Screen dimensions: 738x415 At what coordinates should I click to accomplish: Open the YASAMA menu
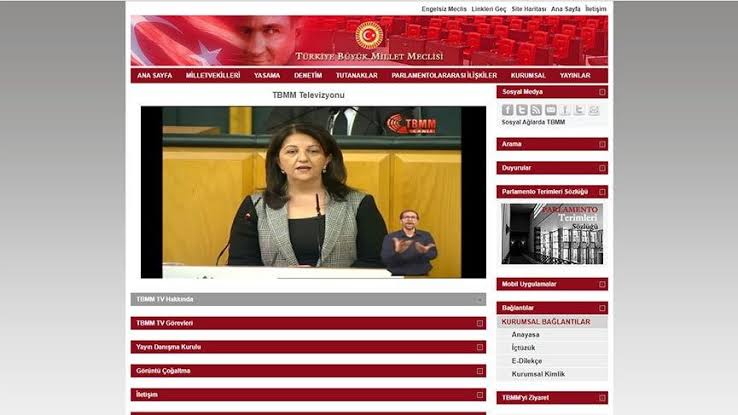pyautogui.click(x=267, y=75)
